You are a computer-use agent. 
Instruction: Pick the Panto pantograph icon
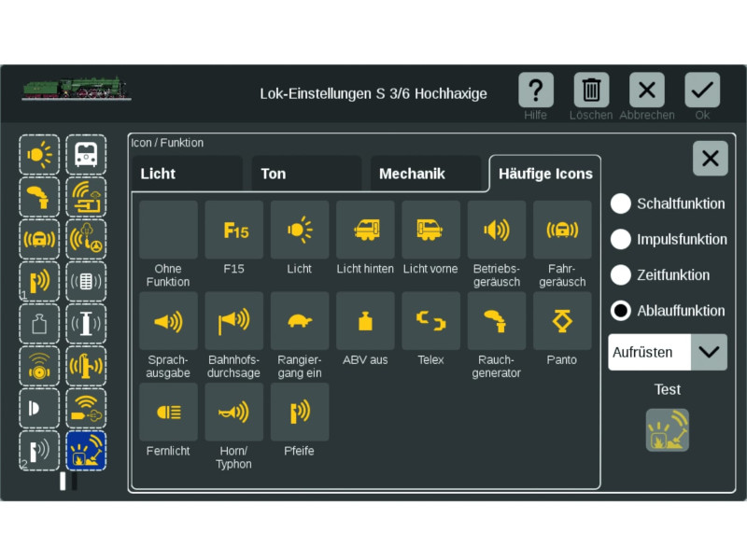point(562,321)
